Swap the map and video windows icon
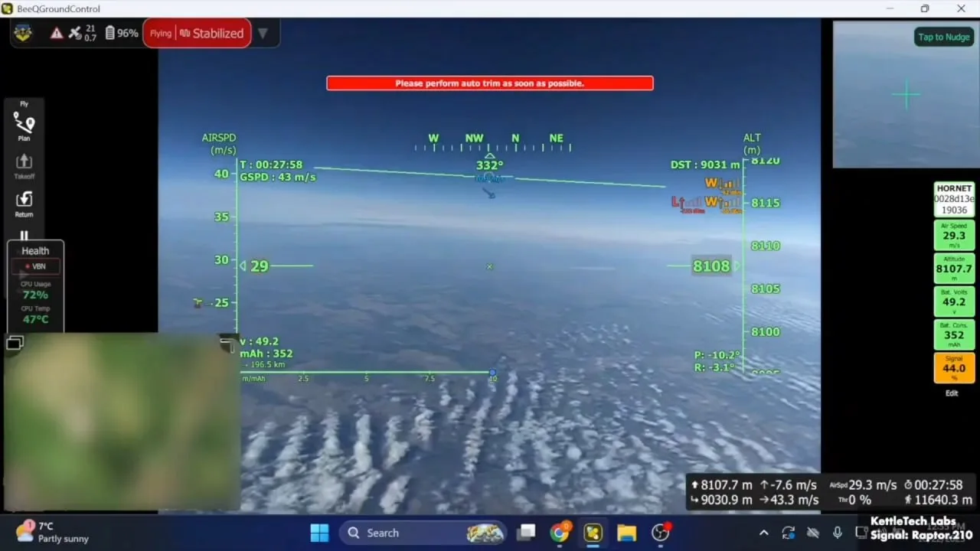Image resolution: width=980 pixels, height=551 pixels. [x=15, y=344]
